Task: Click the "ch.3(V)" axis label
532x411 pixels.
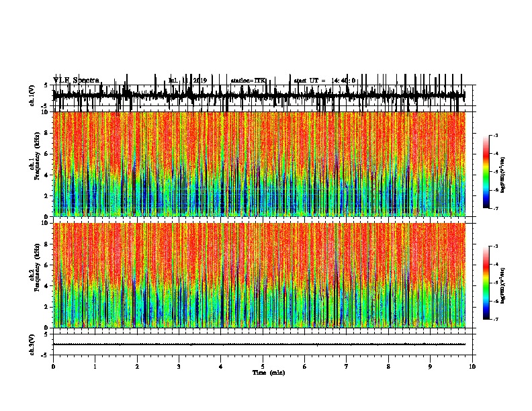Action: [x=32, y=345]
